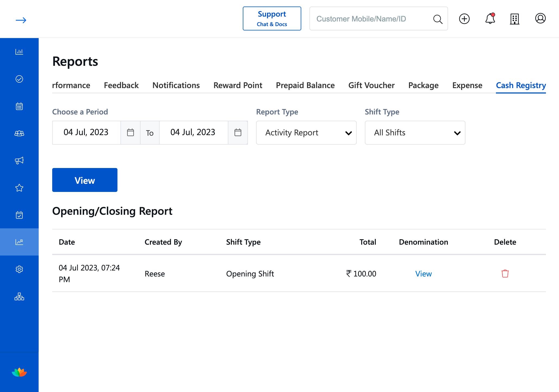Image resolution: width=559 pixels, height=392 pixels.
Task: Switch to the Gift Voucher tab
Action: pos(371,85)
